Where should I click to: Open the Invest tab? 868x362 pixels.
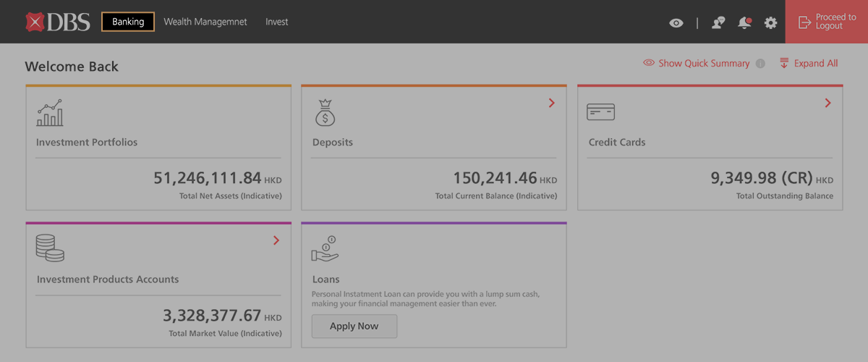pos(276,22)
